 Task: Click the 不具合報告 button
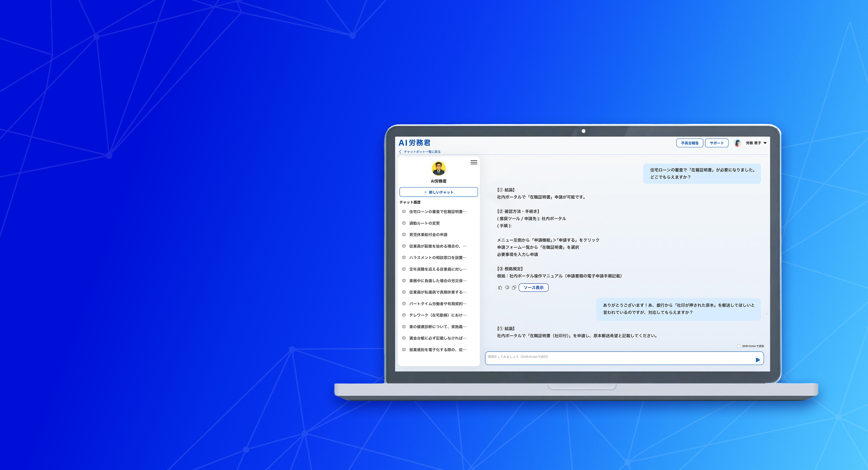pos(689,143)
